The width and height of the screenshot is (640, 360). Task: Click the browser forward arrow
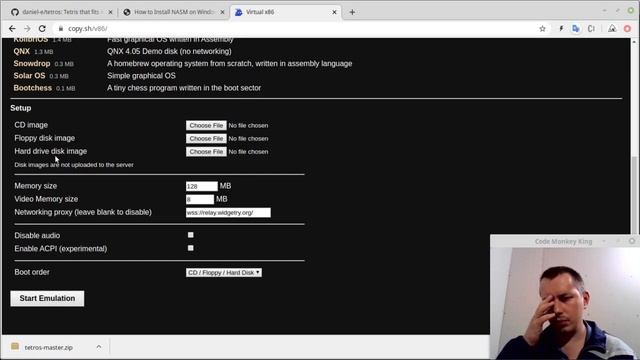tap(27, 29)
